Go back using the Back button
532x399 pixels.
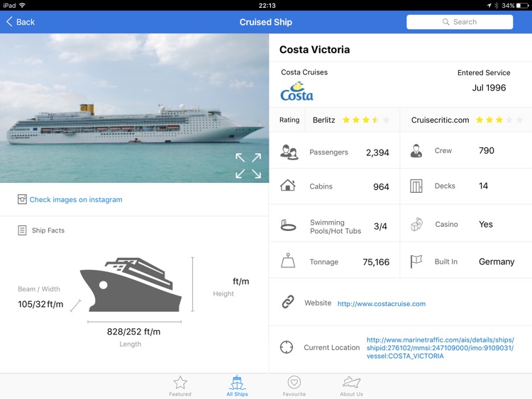(21, 22)
